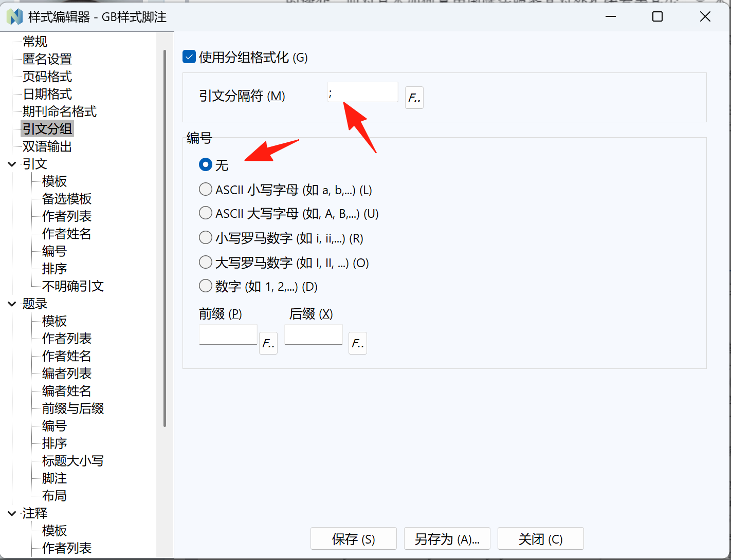This screenshot has width=731, height=560.
Task: Open 模板 under 引文
Action: click(54, 181)
